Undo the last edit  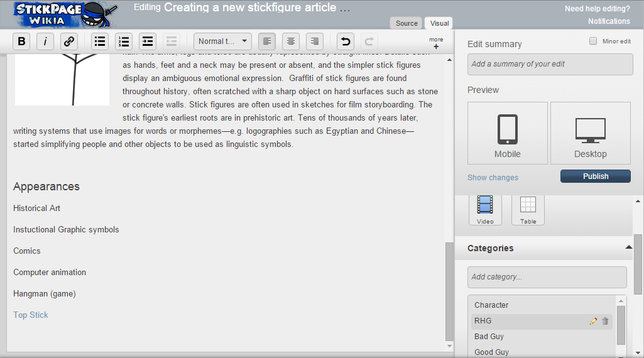pos(346,41)
